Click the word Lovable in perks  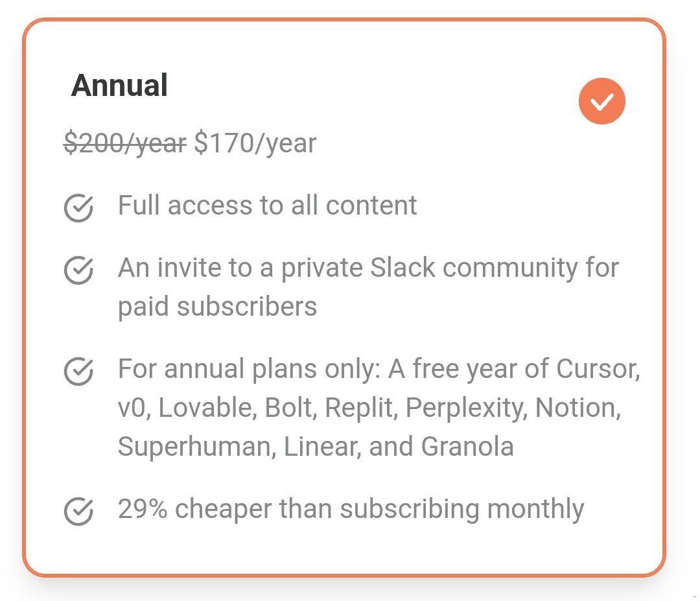point(204,408)
